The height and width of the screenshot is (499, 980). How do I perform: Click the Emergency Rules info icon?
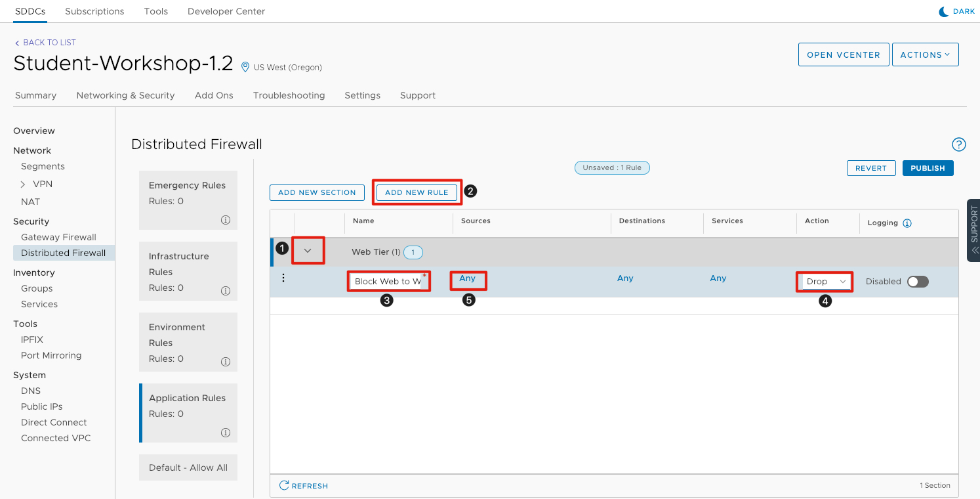pos(226,220)
